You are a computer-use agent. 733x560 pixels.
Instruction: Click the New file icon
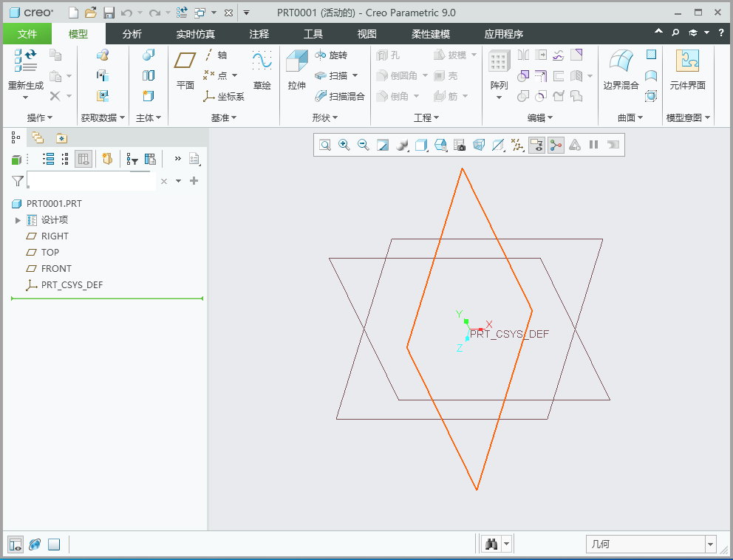coord(73,13)
